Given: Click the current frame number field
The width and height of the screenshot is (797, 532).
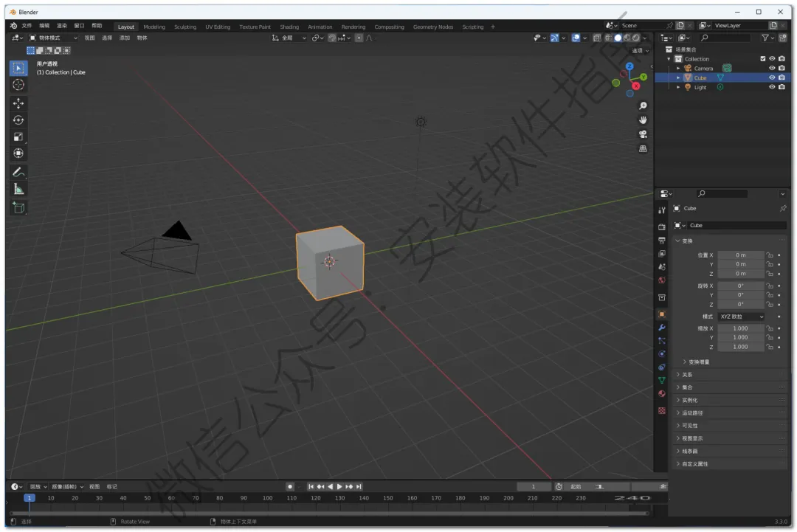Looking at the screenshot, I should 534,487.
